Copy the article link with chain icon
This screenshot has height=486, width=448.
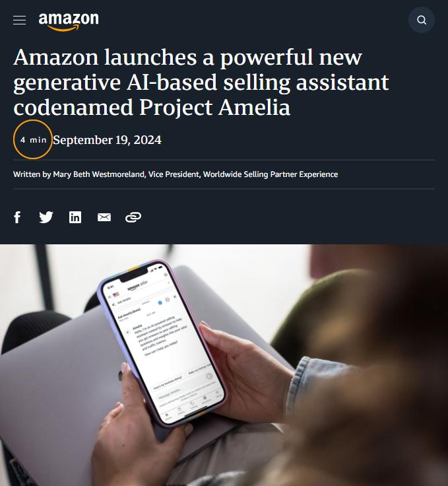(x=133, y=217)
